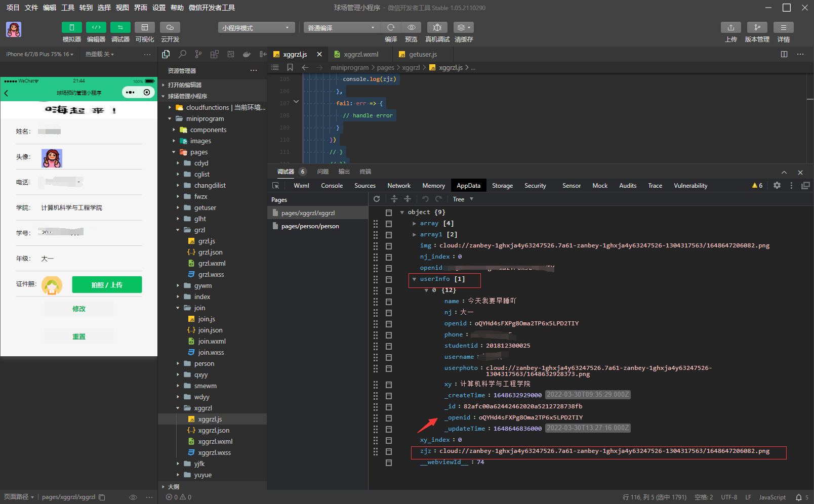Image resolution: width=814 pixels, height=504 pixels.
Task: Click expand all icon in AppData toolbar
Action: coord(394,199)
